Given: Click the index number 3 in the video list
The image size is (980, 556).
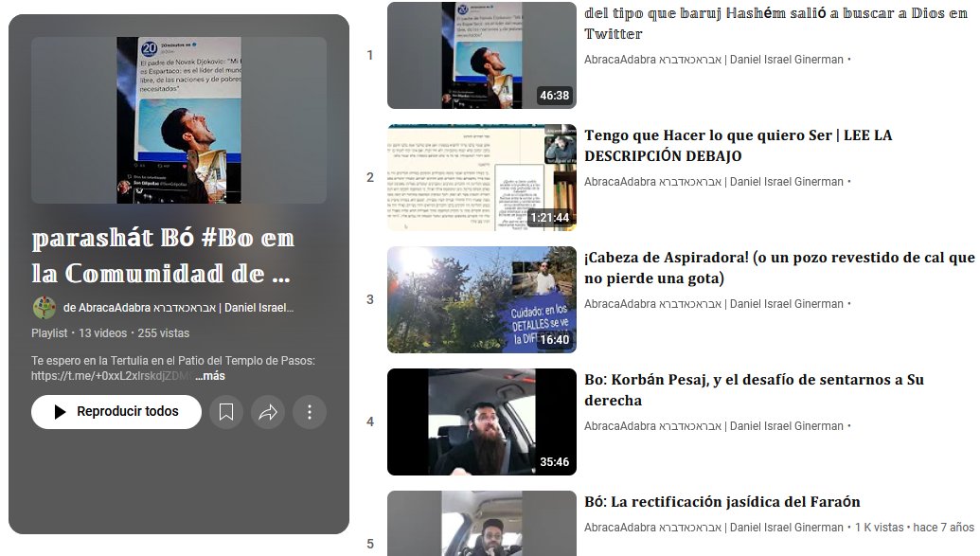Looking at the screenshot, I should pyautogui.click(x=370, y=299).
